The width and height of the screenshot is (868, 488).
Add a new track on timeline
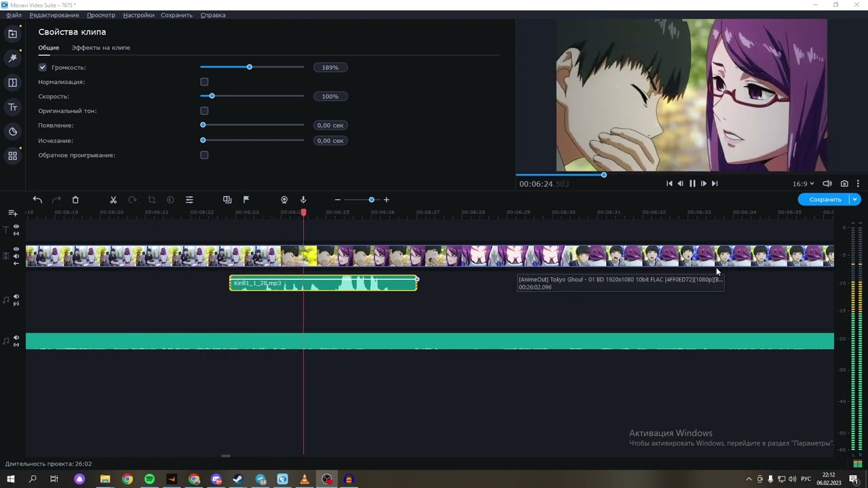12,213
